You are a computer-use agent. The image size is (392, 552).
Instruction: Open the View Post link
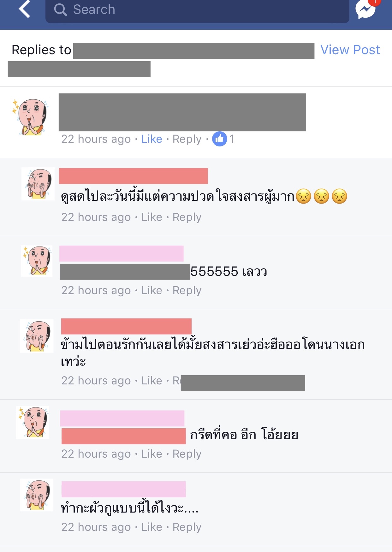pyautogui.click(x=350, y=50)
